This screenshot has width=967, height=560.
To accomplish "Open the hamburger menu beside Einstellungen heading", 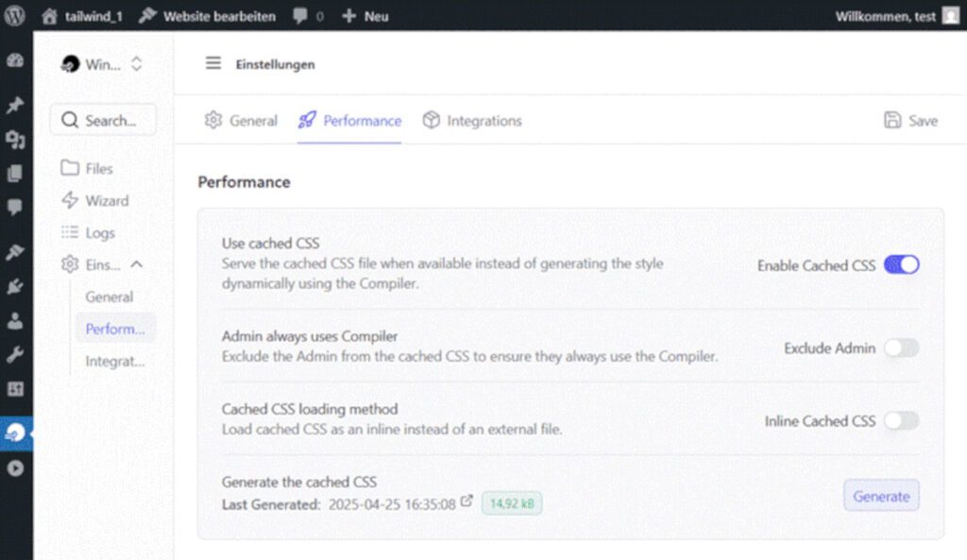I will coord(212,64).
